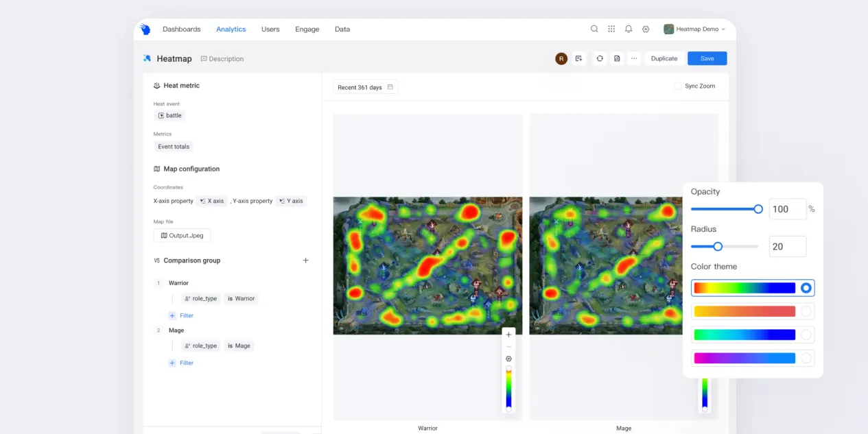Open the Analytics menu

231,29
